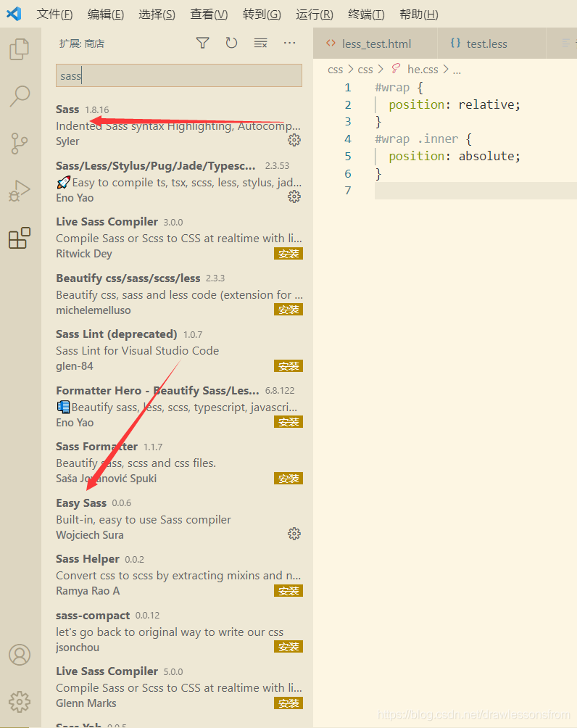
Task: Open he.css breadcrumb dropdown
Action: tap(423, 69)
